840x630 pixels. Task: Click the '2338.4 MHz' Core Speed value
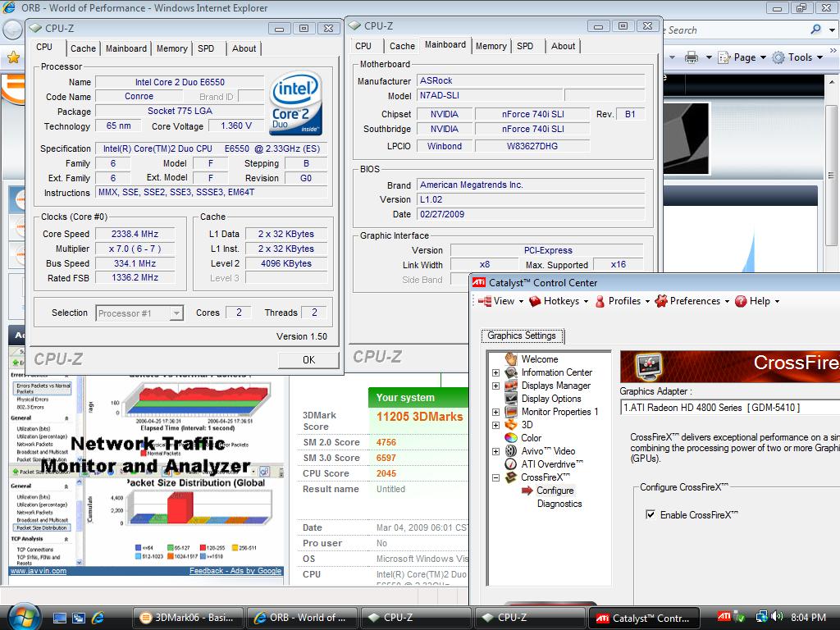135,234
